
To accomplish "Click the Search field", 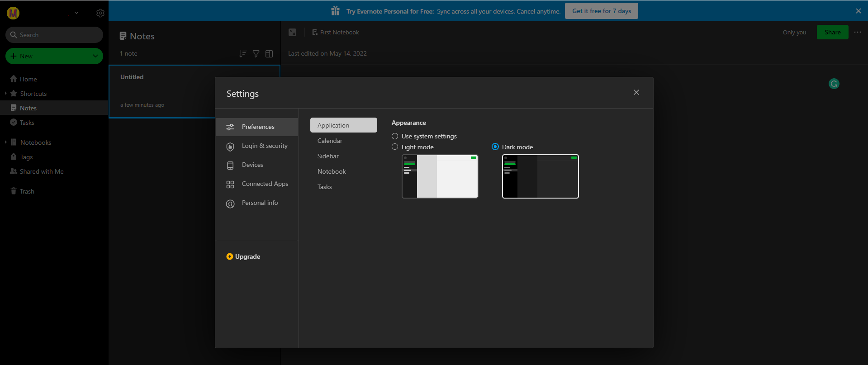I will coord(54,35).
